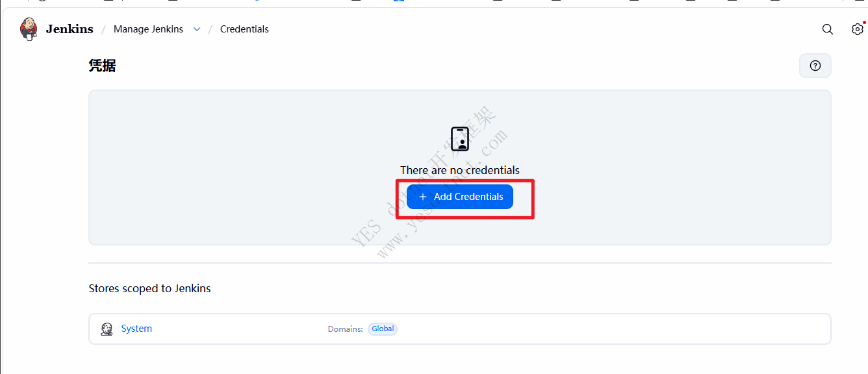Click the 'Domains:' label
Screen dimensions: 868x374
[x=345, y=329]
